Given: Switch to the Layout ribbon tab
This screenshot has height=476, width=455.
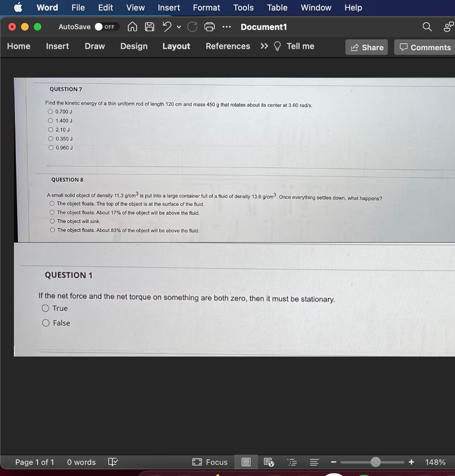Looking at the screenshot, I should tap(176, 46).
